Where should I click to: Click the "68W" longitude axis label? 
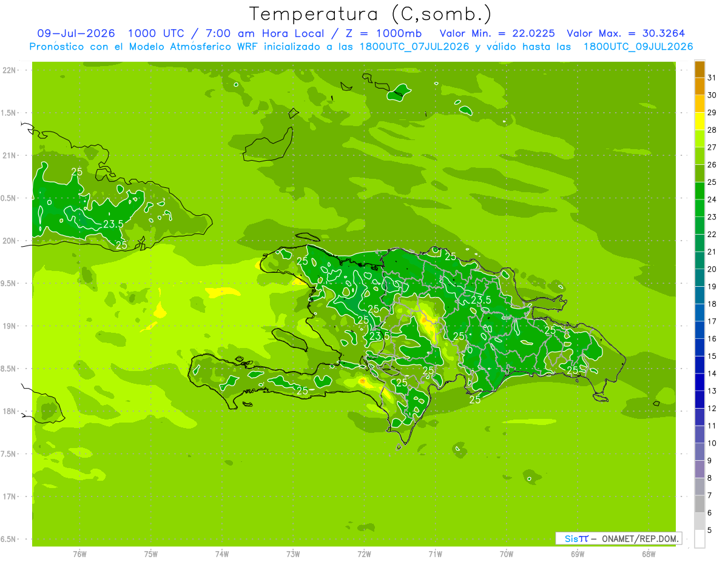649,554
